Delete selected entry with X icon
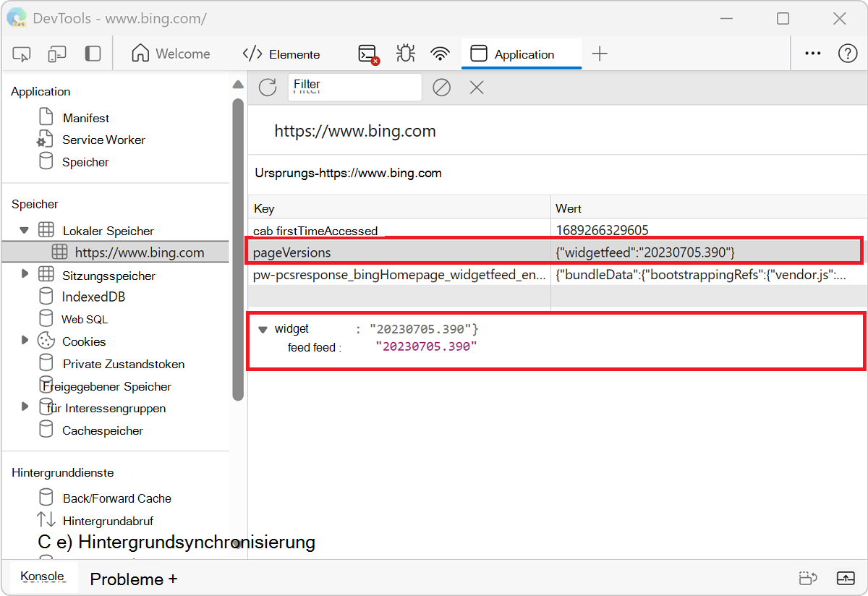Image resolution: width=868 pixels, height=596 pixels. click(x=476, y=88)
